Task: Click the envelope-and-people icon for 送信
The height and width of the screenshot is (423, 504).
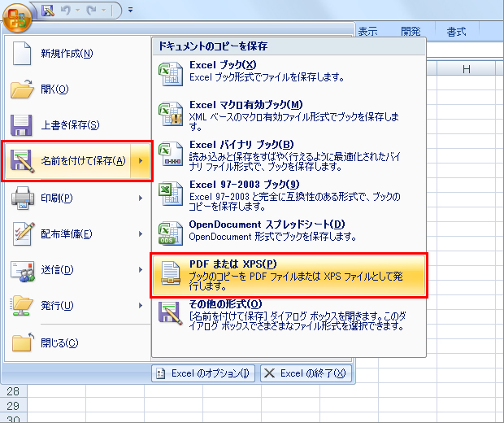Action: pyautogui.click(x=23, y=271)
